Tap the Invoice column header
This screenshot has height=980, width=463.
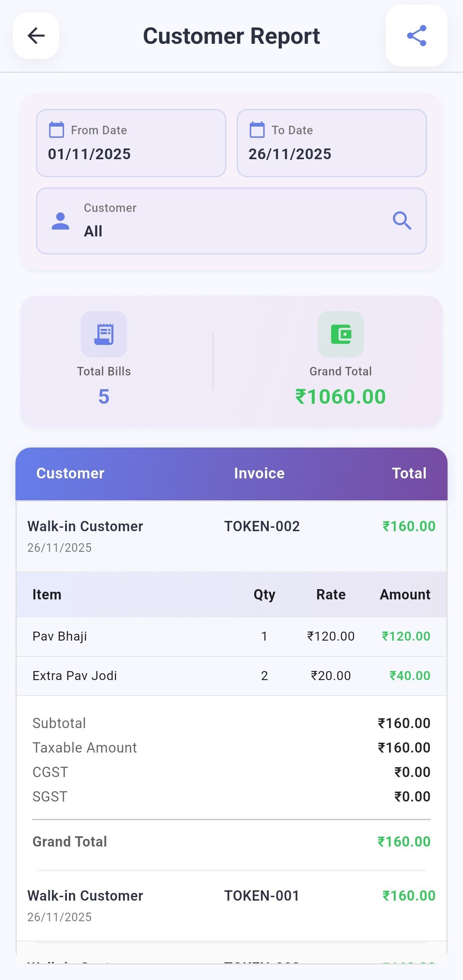(259, 473)
